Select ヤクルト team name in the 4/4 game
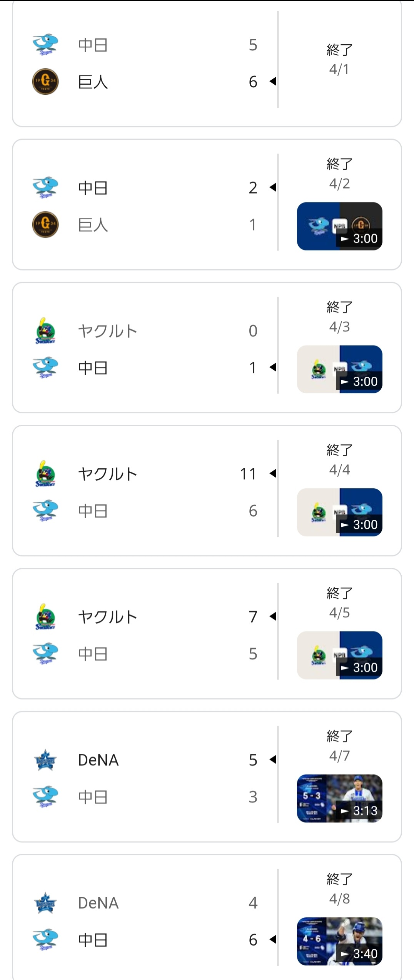This screenshot has height=980, width=414. (108, 474)
